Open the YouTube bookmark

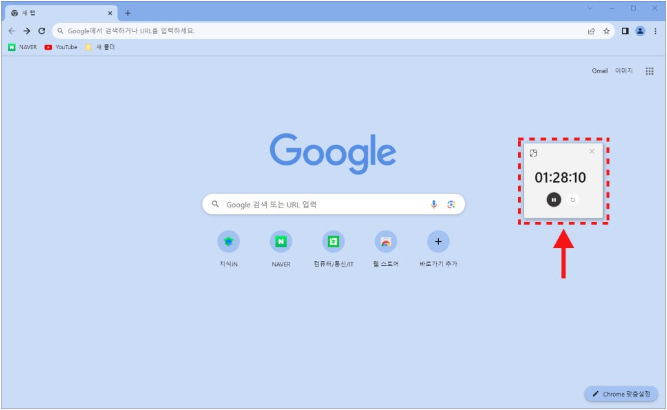(61, 47)
